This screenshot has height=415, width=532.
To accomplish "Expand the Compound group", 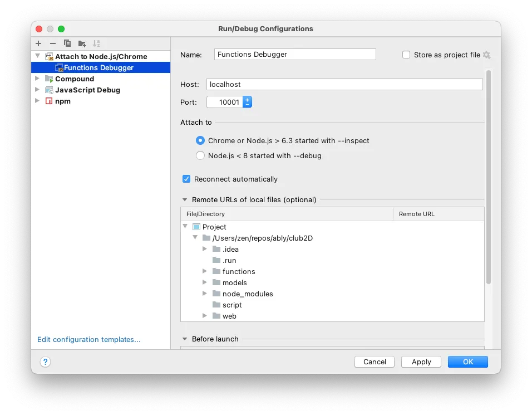I will (x=37, y=79).
